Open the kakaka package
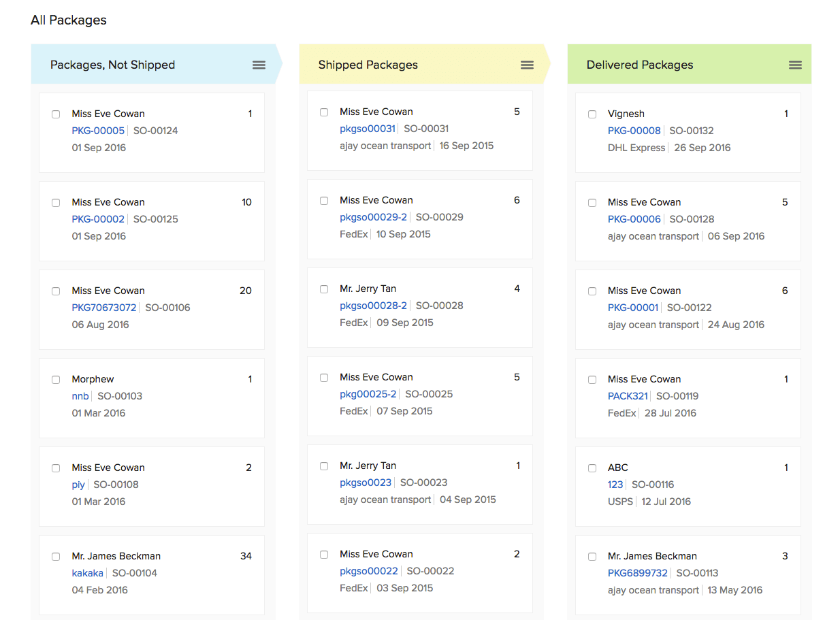 coord(88,573)
